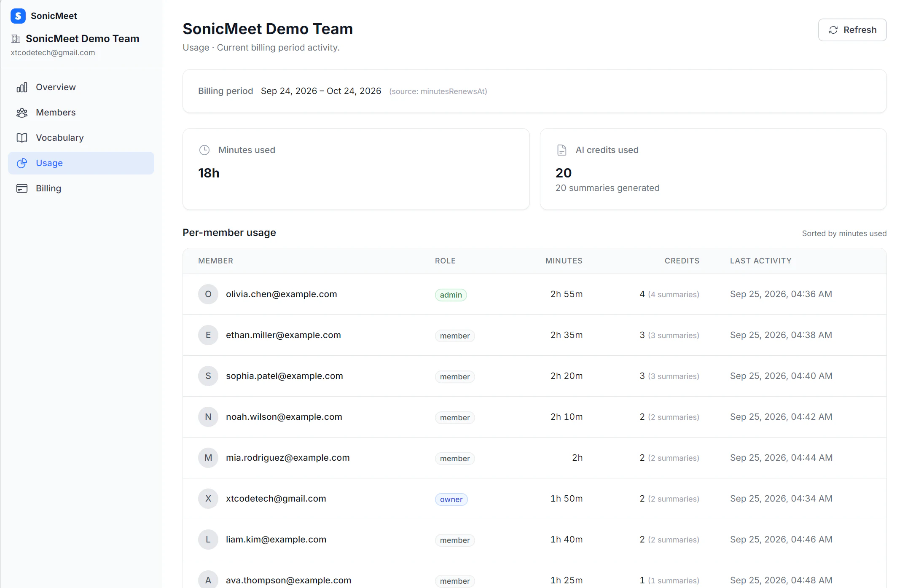Click the LAST ACTIVITY column header
This screenshot has width=897, height=588.
(761, 261)
